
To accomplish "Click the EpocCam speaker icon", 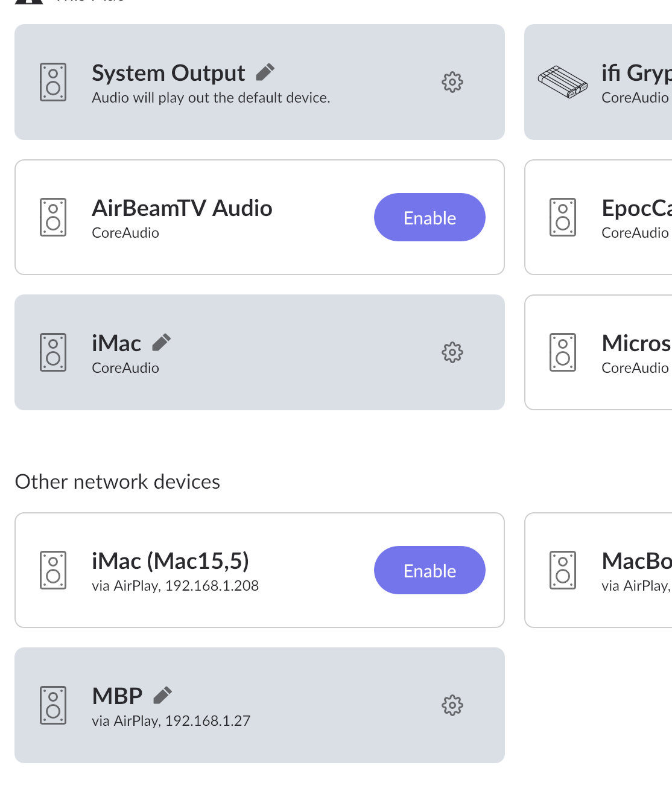I will point(562,217).
